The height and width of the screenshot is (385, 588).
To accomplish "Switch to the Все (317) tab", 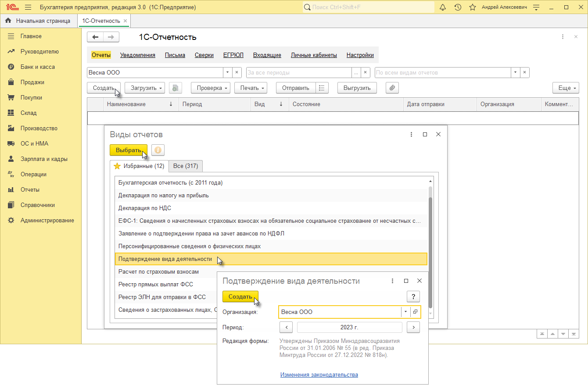I will click(186, 166).
